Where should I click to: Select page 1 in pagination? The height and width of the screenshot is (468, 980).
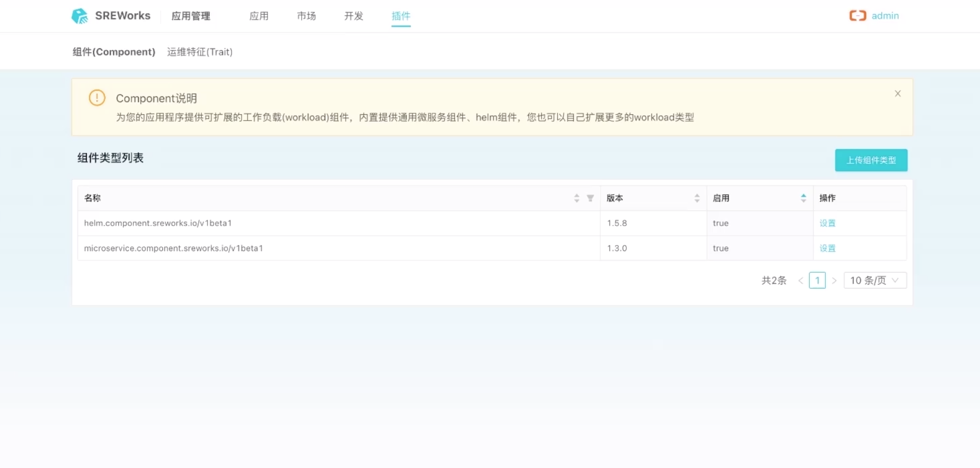pyautogui.click(x=817, y=281)
